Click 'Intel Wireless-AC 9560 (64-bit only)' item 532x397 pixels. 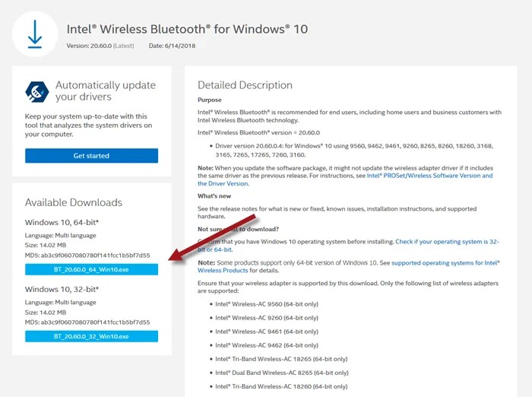click(x=267, y=304)
